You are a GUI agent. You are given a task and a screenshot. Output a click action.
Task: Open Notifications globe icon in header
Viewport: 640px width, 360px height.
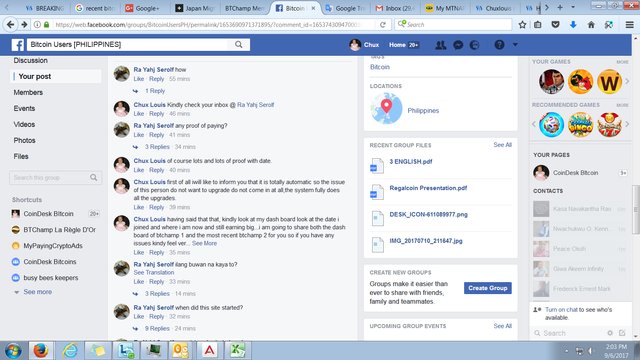tap(474, 45)
